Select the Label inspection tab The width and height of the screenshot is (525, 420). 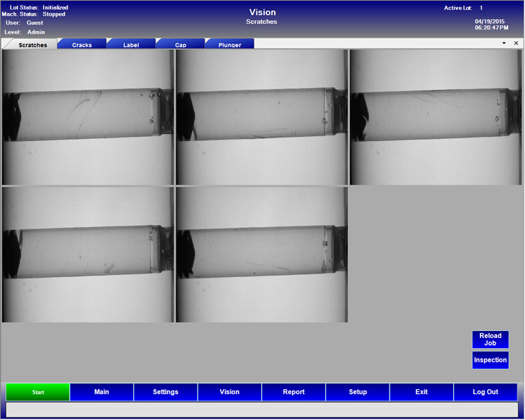pos(131,45)
